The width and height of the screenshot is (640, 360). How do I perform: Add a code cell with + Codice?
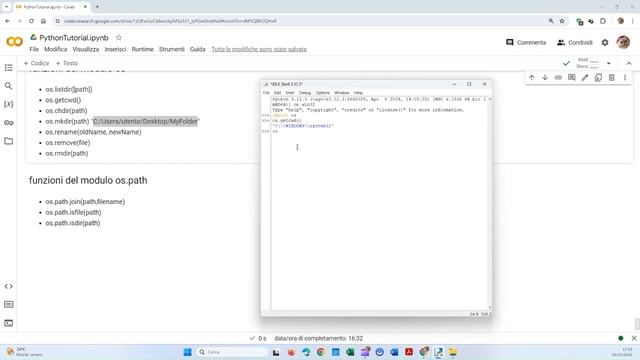[x=36, y=63]
